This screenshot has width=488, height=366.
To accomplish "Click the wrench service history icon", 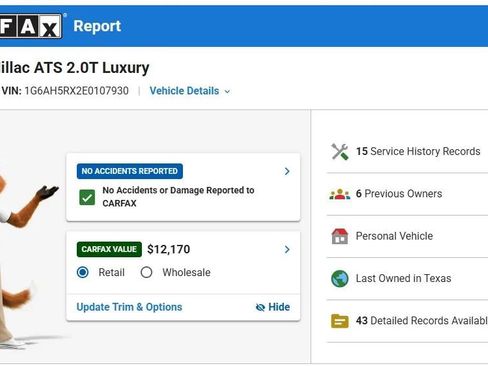I will point(340,152).
